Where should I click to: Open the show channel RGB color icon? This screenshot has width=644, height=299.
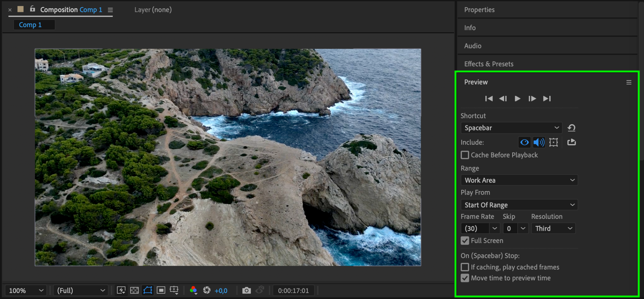click(193, 290)
